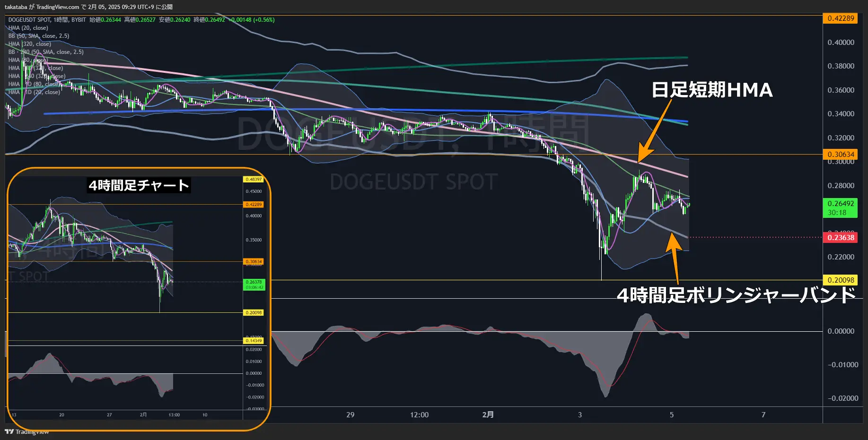Viewport: 868px width, 440px height.
Task: Click the 4時間足チャート inset chart title
Action: pyautogui.click(x=139, y=185)
